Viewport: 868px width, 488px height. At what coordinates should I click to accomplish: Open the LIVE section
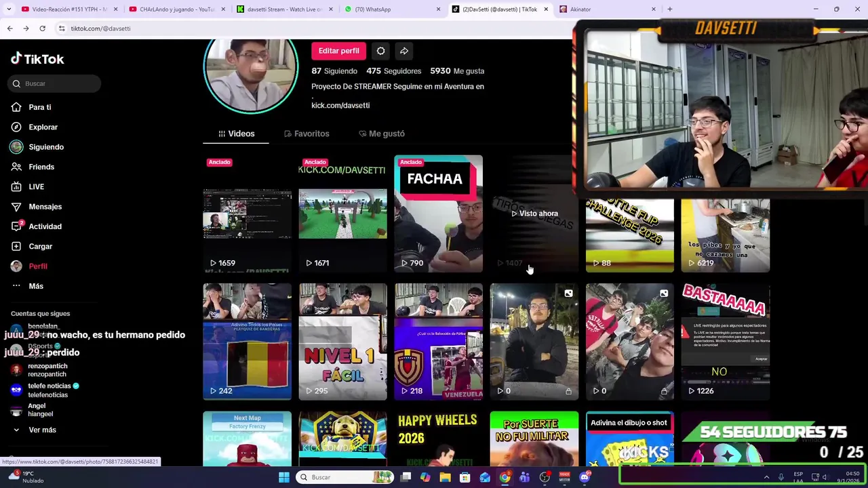36,186
